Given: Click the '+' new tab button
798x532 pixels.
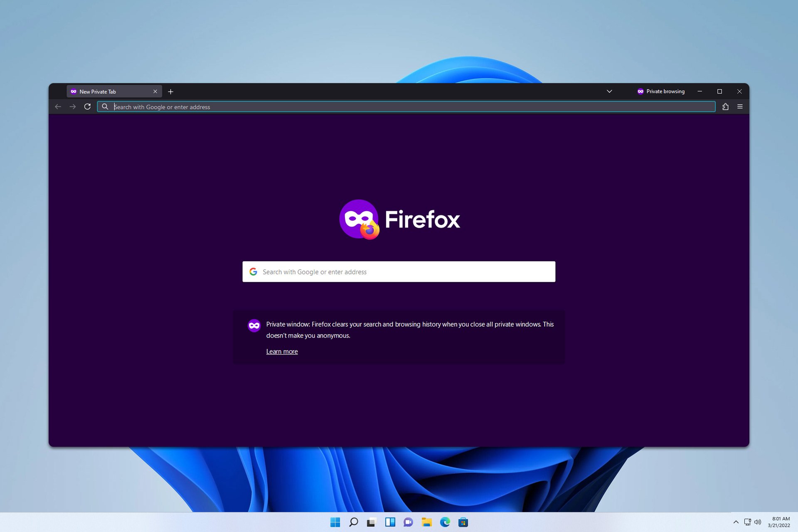Looking at the screenshot, I should point(171,91).
